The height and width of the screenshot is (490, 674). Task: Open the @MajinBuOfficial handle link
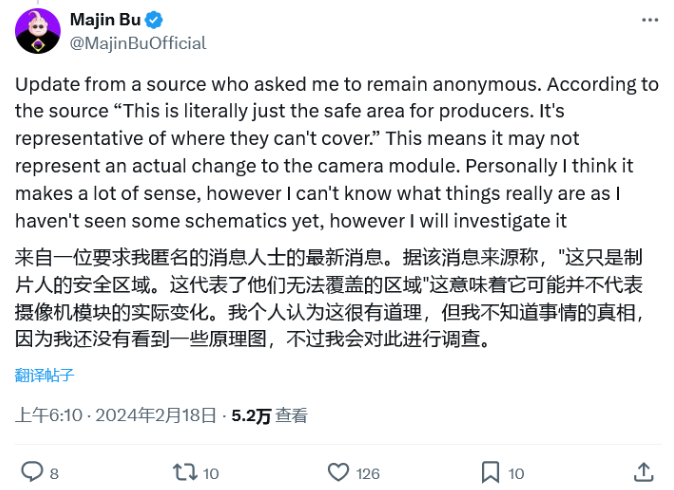point(137,43)
